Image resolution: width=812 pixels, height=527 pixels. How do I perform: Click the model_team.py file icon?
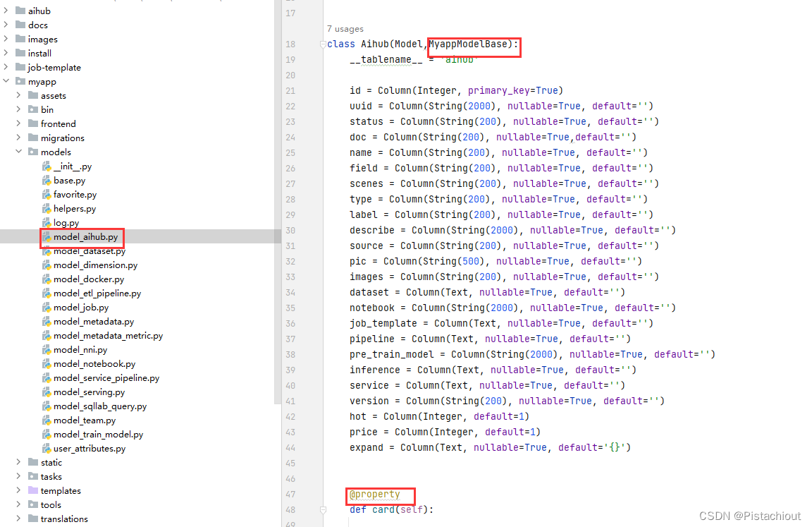click(x=47, y=420)
